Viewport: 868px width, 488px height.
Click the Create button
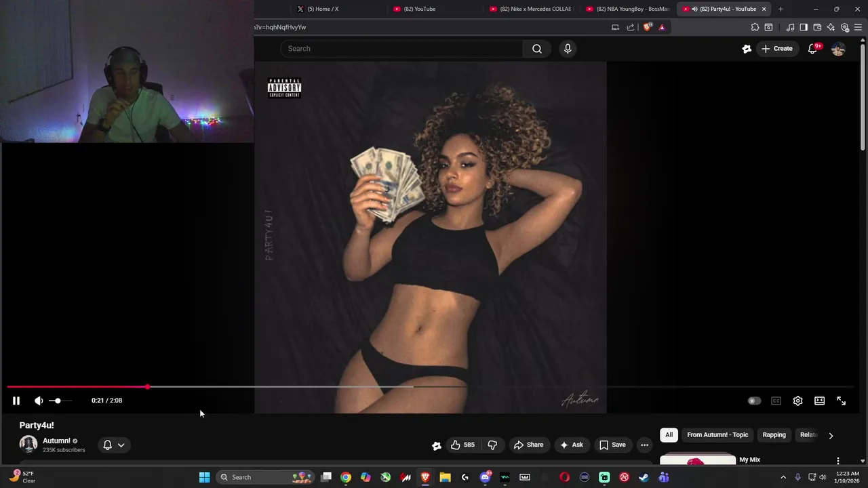(776, 49)
